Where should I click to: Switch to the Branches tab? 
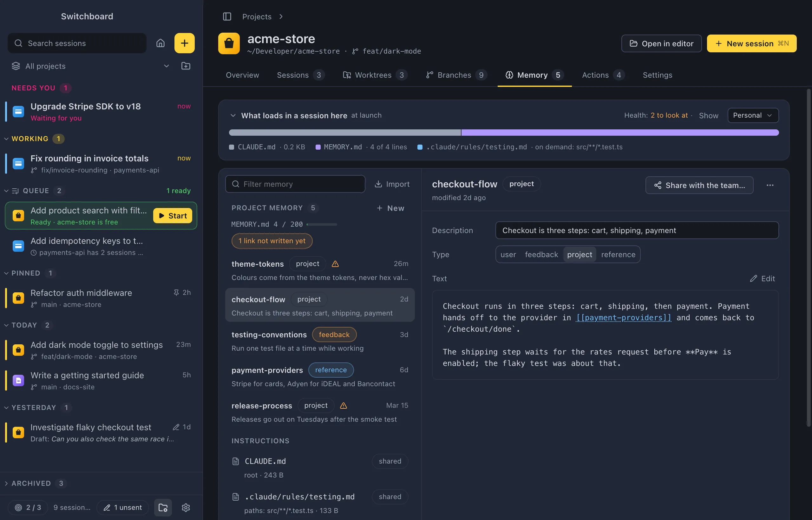456,75
